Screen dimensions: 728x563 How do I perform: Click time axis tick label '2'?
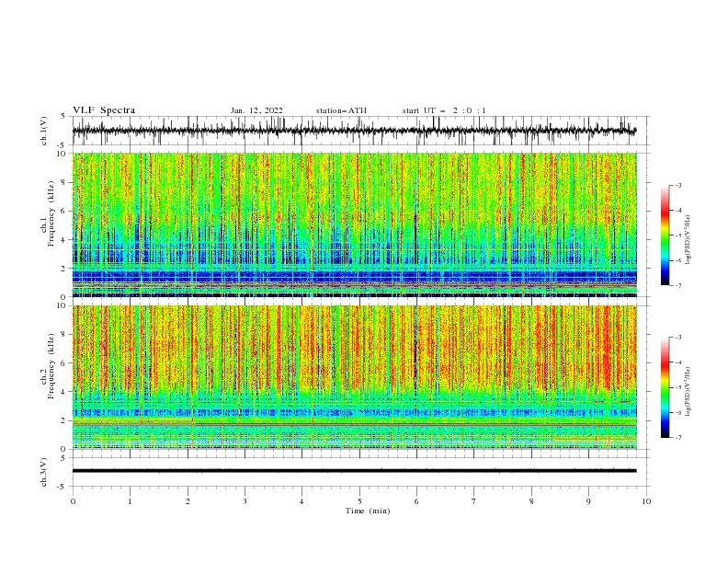(x=188, y=501)
